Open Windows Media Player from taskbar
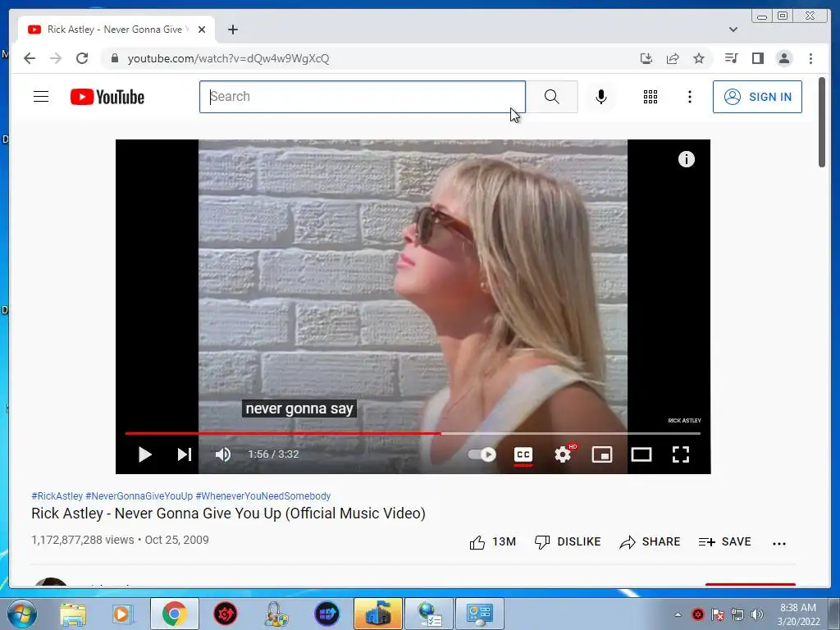Viewport: 840px width, 630px height. (122, 614)
